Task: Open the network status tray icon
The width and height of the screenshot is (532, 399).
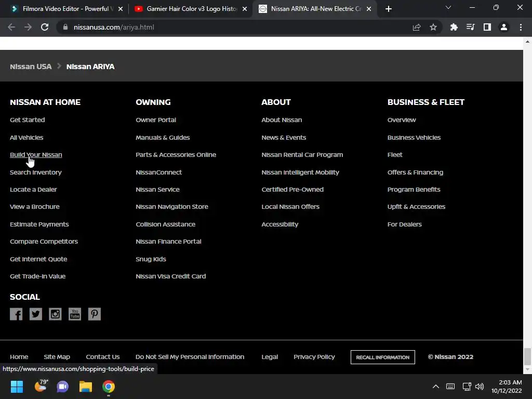Action: [x=467, y=387]
